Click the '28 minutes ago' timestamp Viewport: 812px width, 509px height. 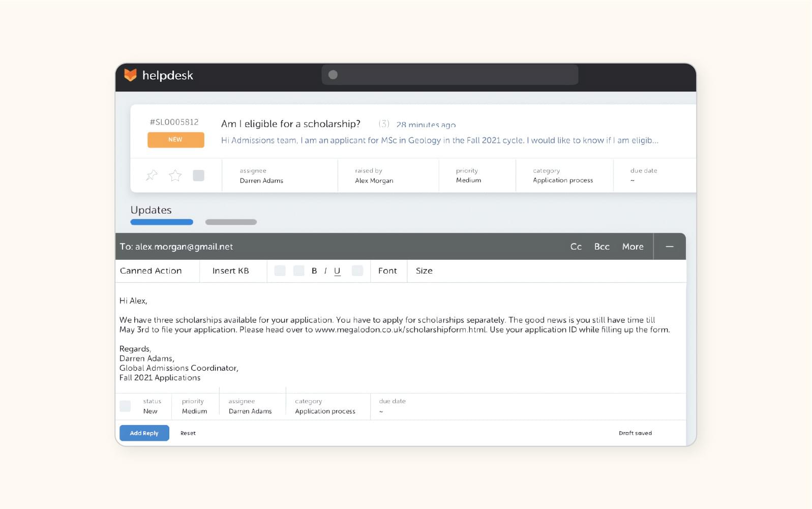pos(426,125)
